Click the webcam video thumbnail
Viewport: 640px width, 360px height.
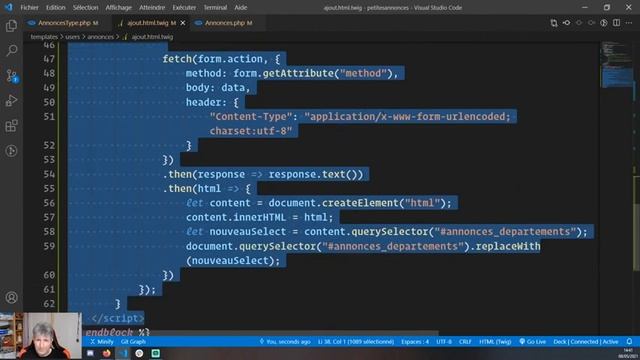(x=41, y=336)
